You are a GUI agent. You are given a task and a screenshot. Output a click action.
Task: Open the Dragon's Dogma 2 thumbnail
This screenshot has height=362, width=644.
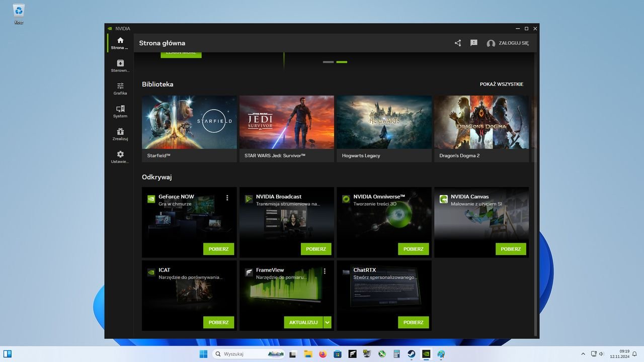pyautogui.click(x=481, y=122)
